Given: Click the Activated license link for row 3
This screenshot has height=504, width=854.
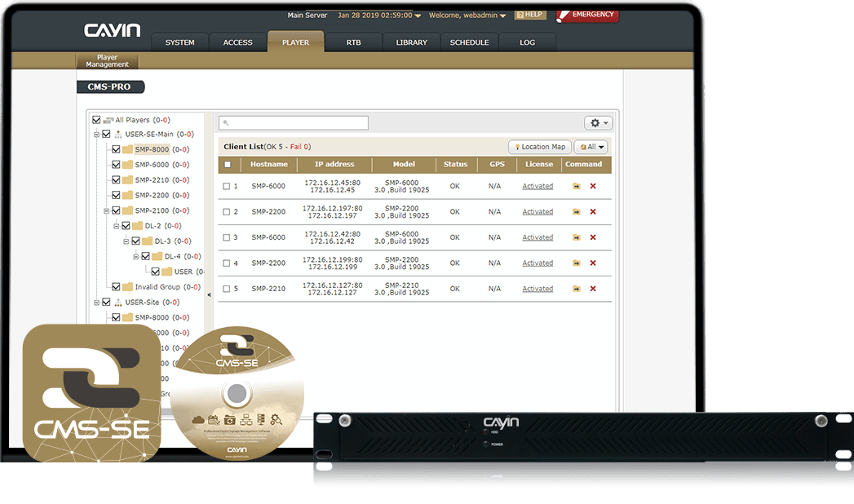Looking at the screenshot, I should point(538,237).
